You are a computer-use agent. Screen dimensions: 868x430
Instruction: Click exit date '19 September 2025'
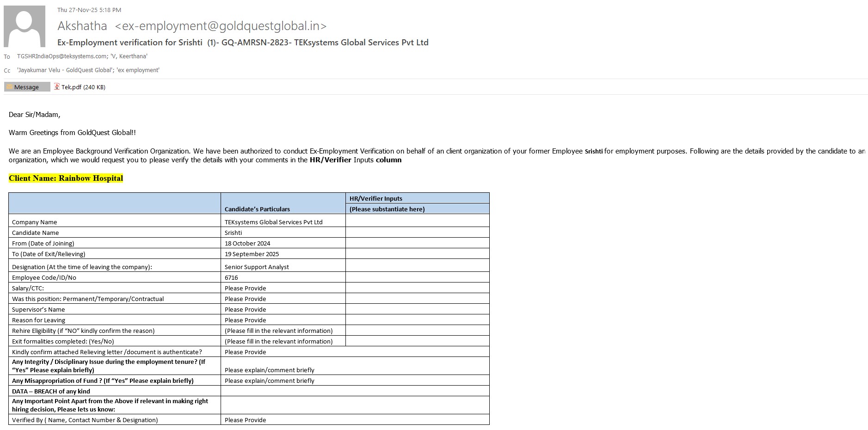coord(252,254)
